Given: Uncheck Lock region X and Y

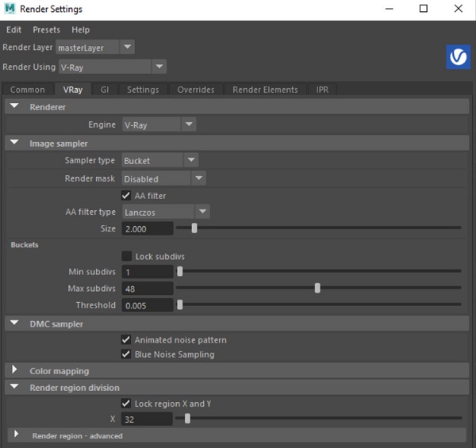Looking at the screenshot, I should 126,404.
